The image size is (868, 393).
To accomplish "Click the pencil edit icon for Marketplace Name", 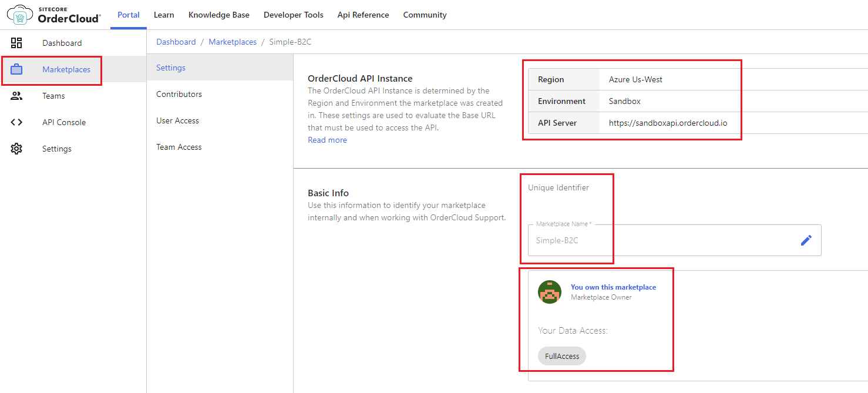I will coord(806,240).
